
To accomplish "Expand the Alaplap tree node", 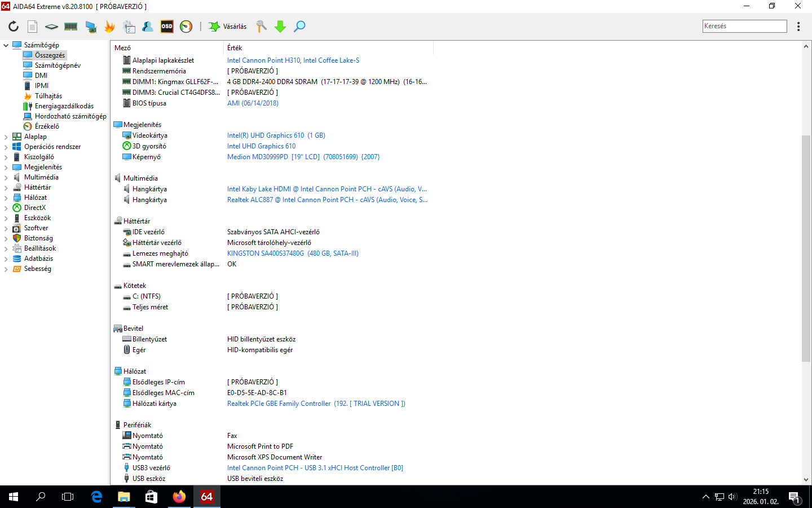I will 6,137.
